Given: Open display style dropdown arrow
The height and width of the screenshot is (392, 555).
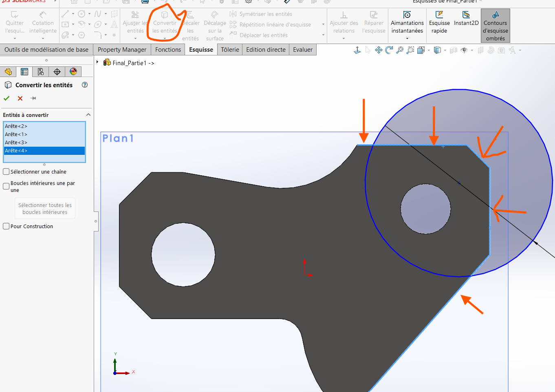Looking at the screenshot, I should pyautogui.click(x=445, y=50).
